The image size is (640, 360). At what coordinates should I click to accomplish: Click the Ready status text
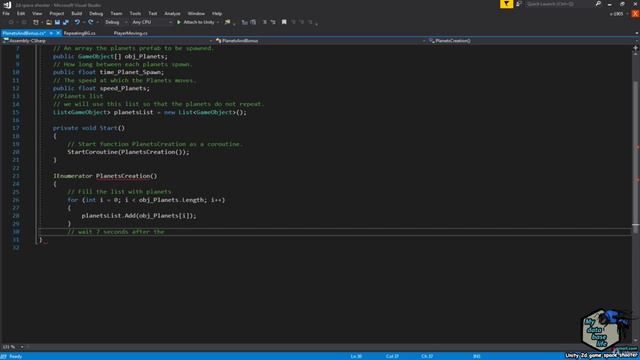[x=16, y=356]
